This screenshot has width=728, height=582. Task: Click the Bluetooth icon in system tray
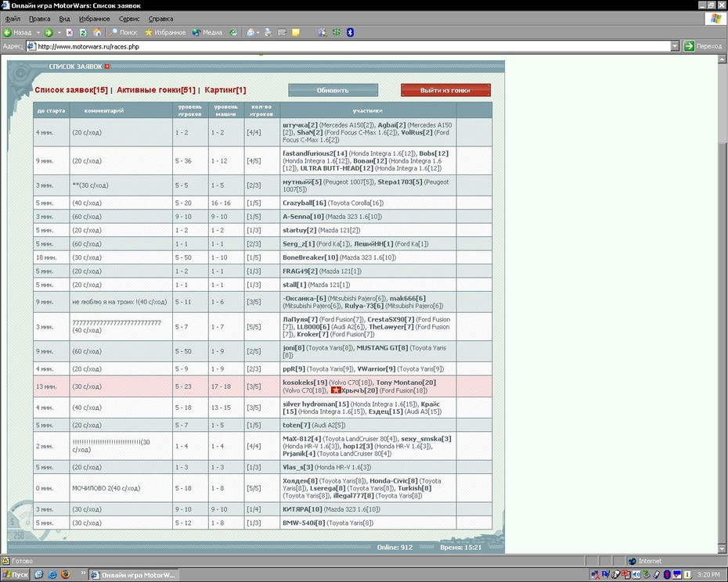click(667, 575)
